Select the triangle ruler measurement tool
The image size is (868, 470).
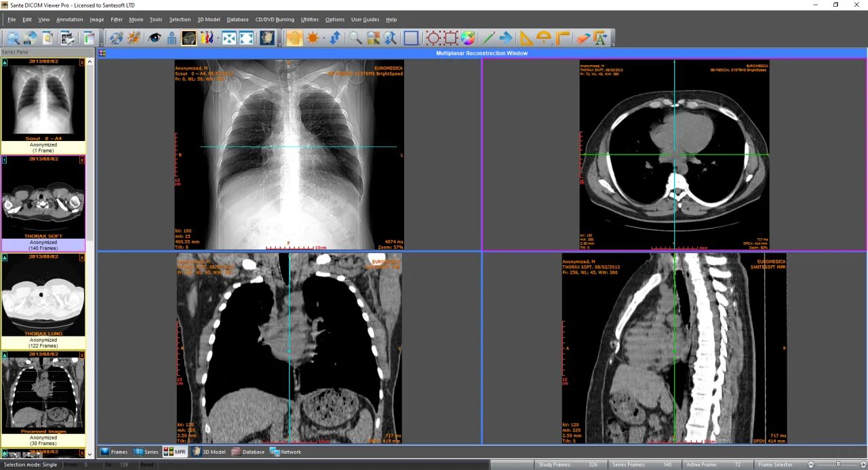[526, 38]
